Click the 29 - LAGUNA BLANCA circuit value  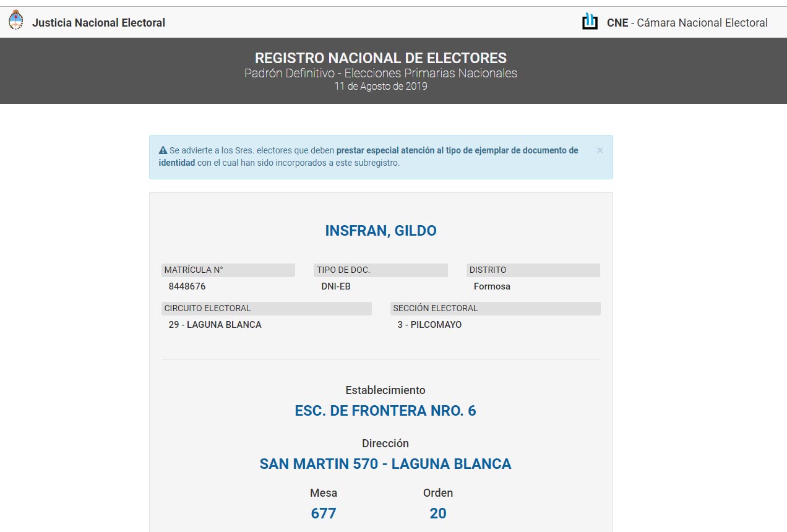tap(215, 325)
